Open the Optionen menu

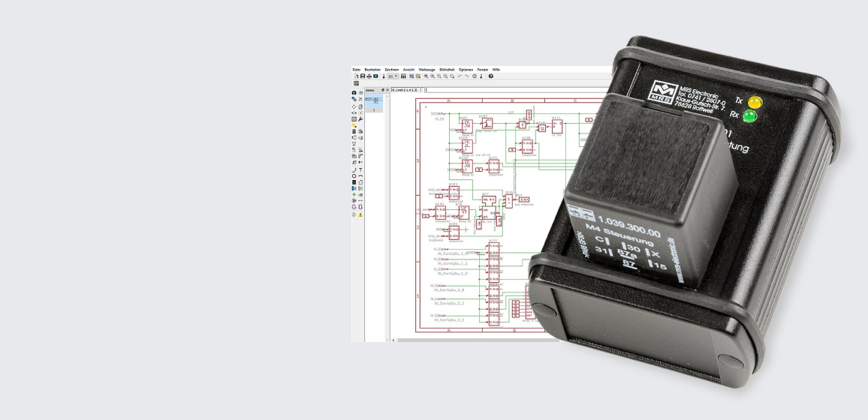coord(466,69)
